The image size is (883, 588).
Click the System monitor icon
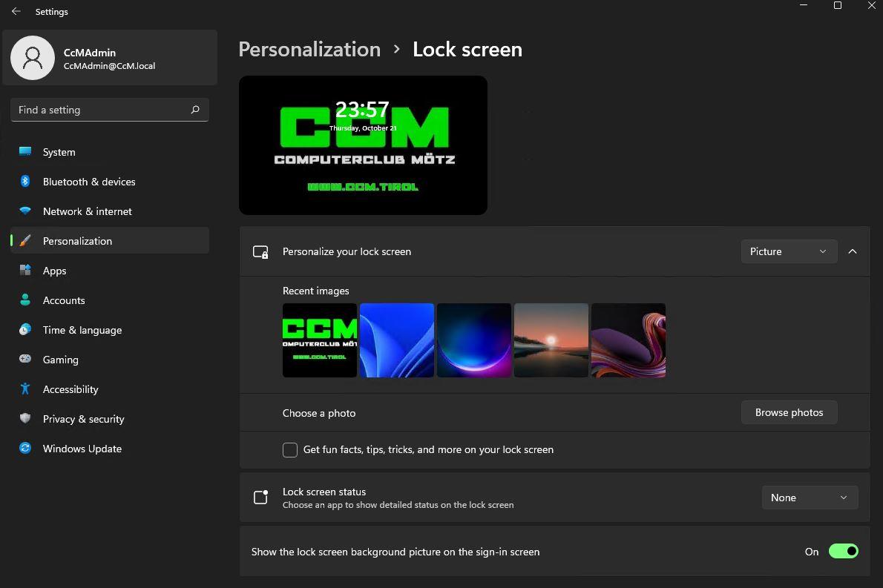24,151
